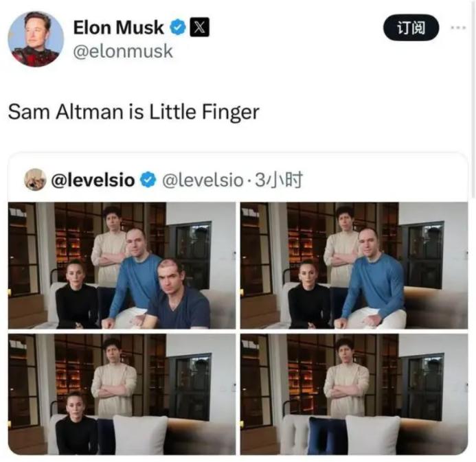Click the blue verified badge beside Elon Musk
The width and height of the screenshot is (476, 462).
click(178, 27)
